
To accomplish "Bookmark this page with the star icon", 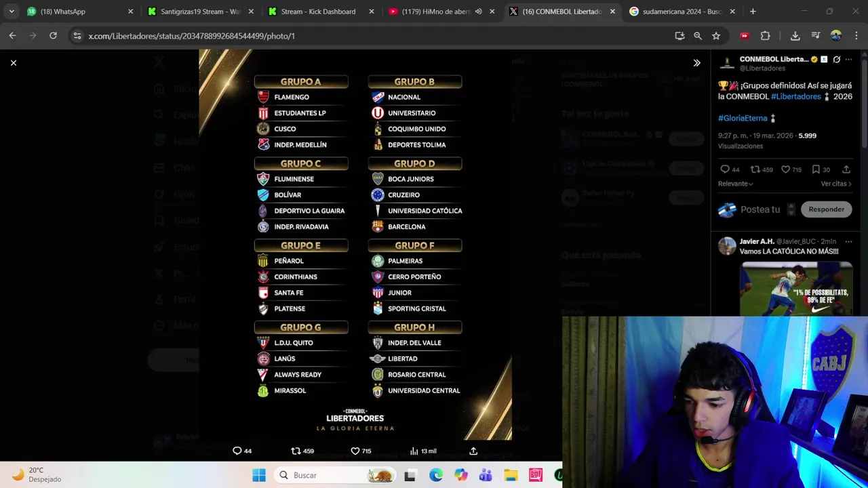I will pos(716,36).
